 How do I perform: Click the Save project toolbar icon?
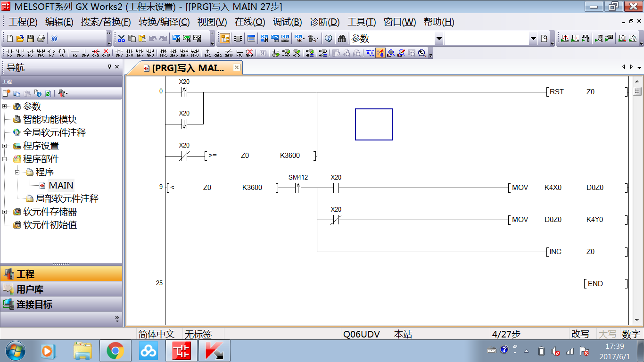pos(30,39)
